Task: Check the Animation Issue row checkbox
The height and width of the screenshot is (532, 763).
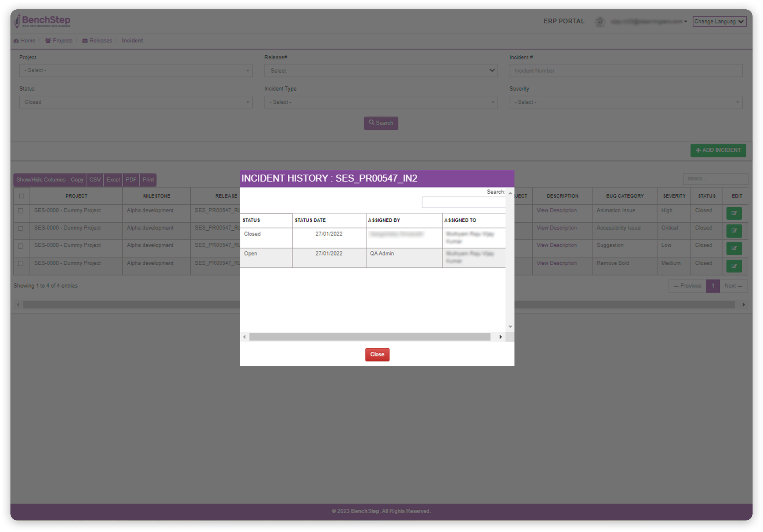Action: click(x=21, y=211)
